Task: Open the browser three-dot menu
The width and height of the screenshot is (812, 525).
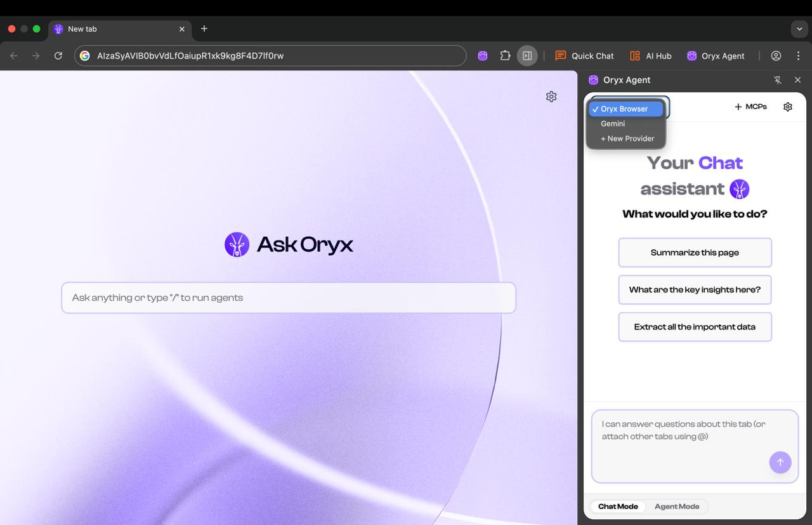Action: coord(798,56)
